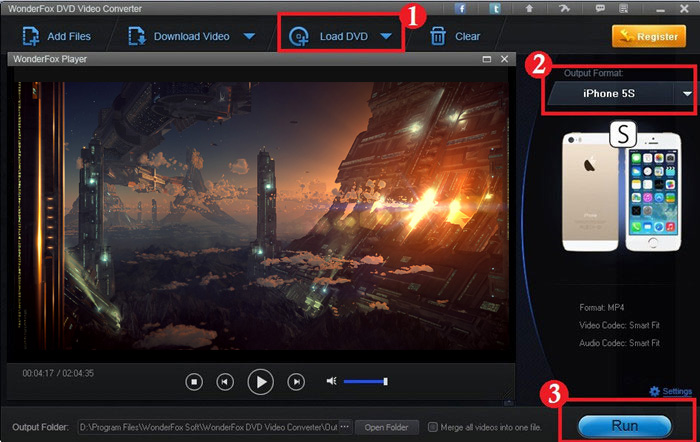This screenshot has height=442, width=700.
Task: Close the WonderFox Player panel
Action: click(x=504, y=59)
